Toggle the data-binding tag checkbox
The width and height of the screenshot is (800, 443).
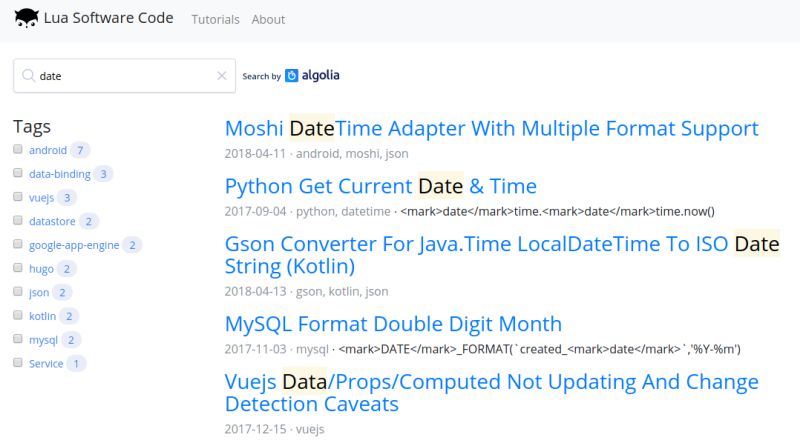[18, 173]
